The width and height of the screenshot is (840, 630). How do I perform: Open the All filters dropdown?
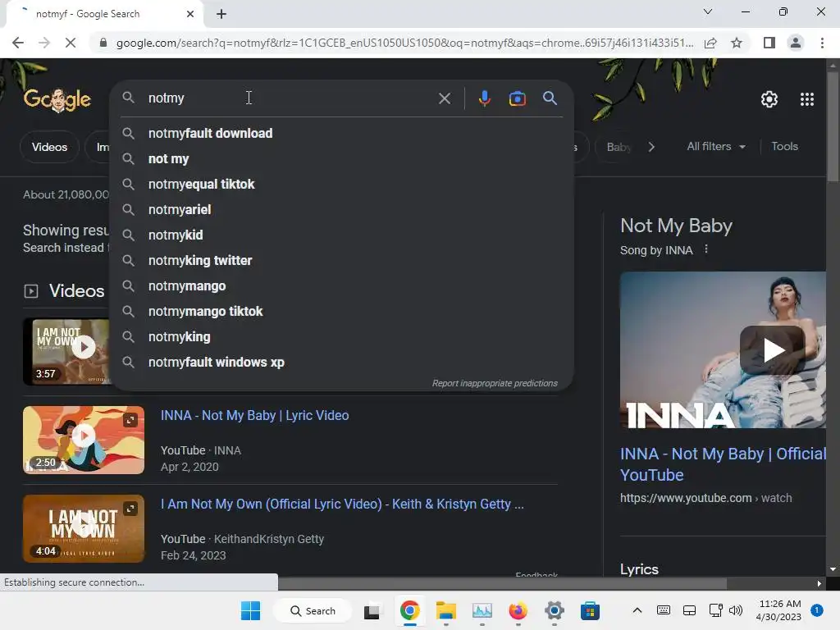click(716, 146)
